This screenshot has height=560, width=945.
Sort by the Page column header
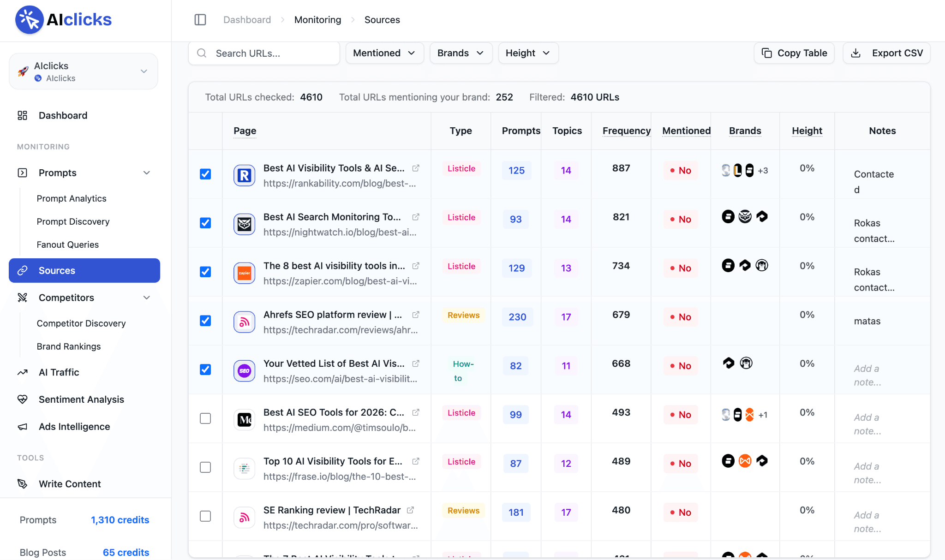coord(245,131)
